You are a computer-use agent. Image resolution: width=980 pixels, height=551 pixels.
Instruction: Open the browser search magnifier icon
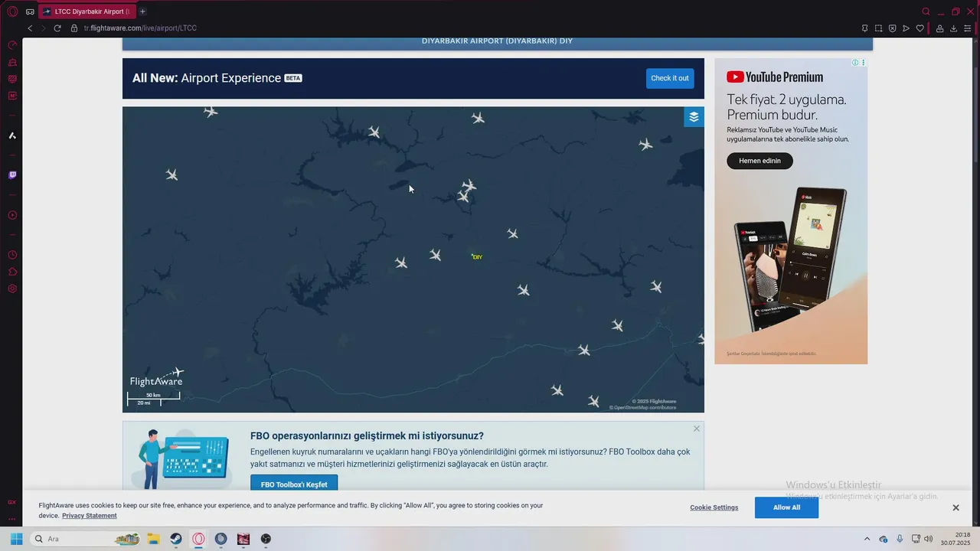tap(926, 11)
